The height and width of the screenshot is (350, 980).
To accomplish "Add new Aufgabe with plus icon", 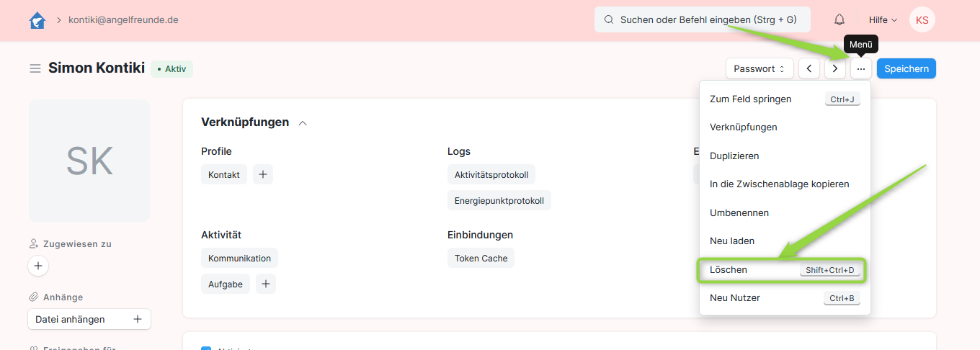I will (266, 284).
